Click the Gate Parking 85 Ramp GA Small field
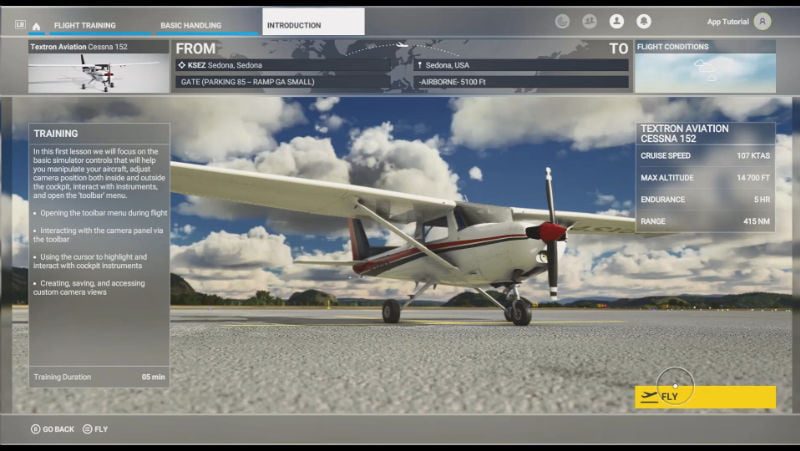The image size is (800, 451). point(282,82)
